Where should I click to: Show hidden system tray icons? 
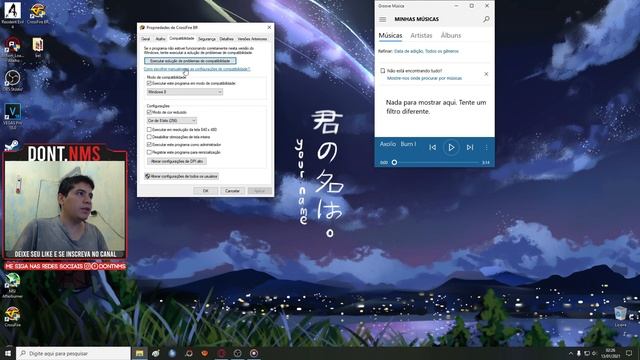coord(571,353)
